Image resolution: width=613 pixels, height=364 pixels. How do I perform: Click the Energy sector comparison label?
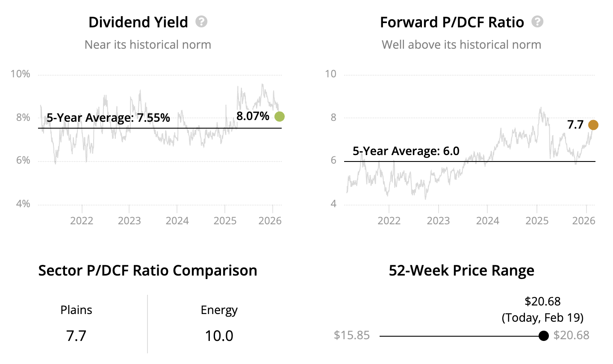pyautogui.click(x=219, y=310)
